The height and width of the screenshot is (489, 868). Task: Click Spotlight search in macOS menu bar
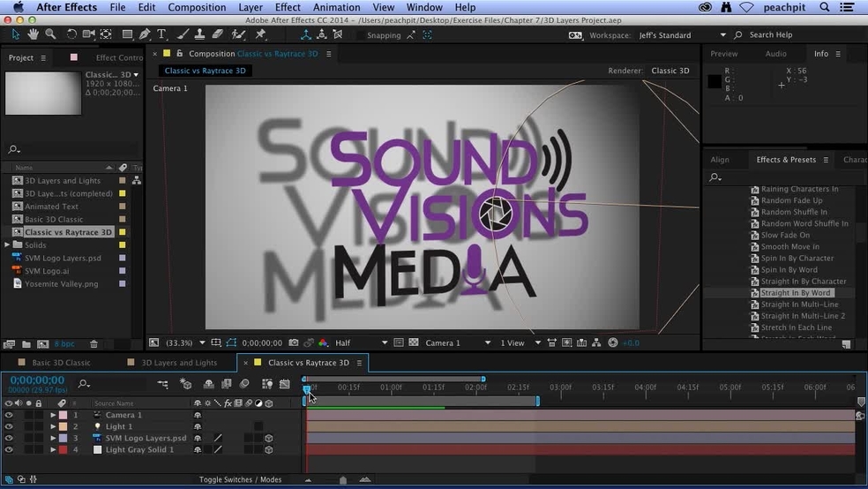click(x=824, y=7)
